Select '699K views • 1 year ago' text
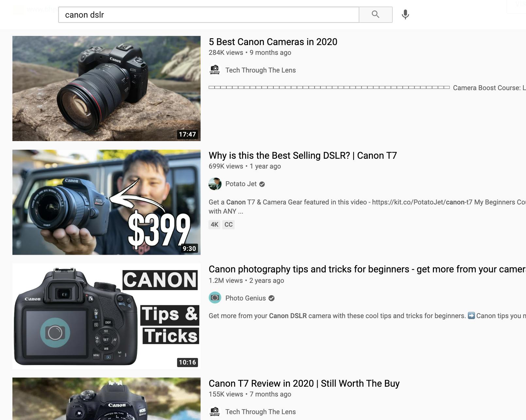 pos(245,166)
